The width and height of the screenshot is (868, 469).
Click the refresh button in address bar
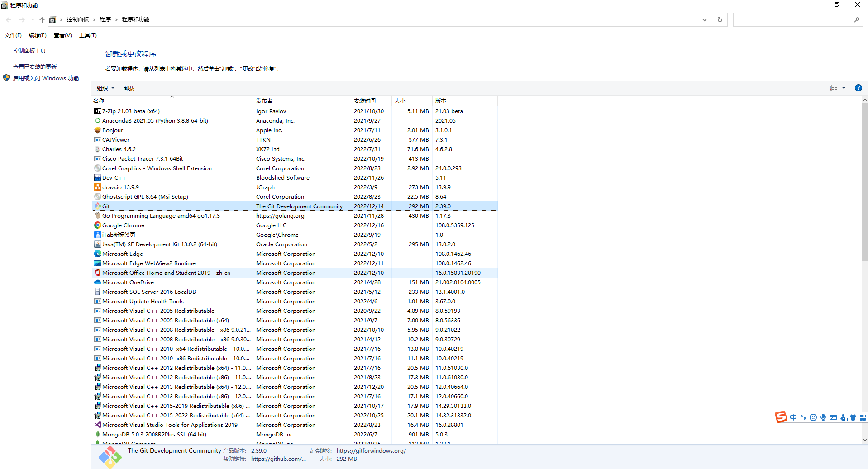(x=720, y=19)
